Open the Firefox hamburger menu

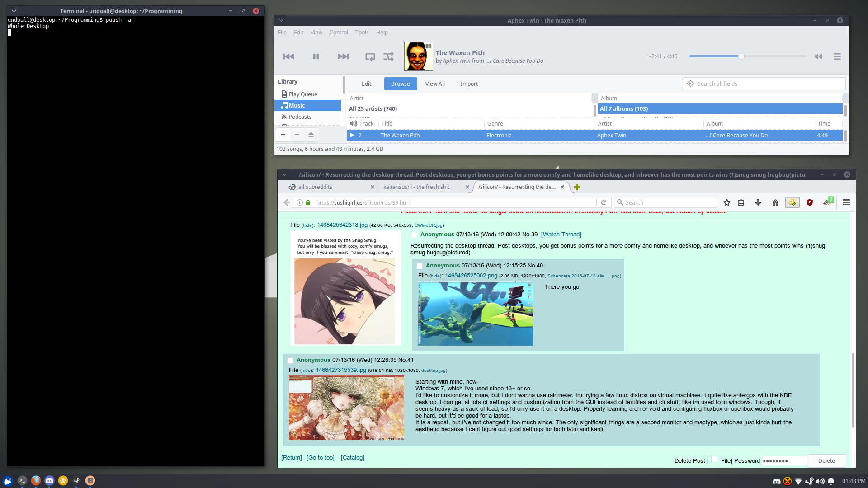tap(846, 202)
